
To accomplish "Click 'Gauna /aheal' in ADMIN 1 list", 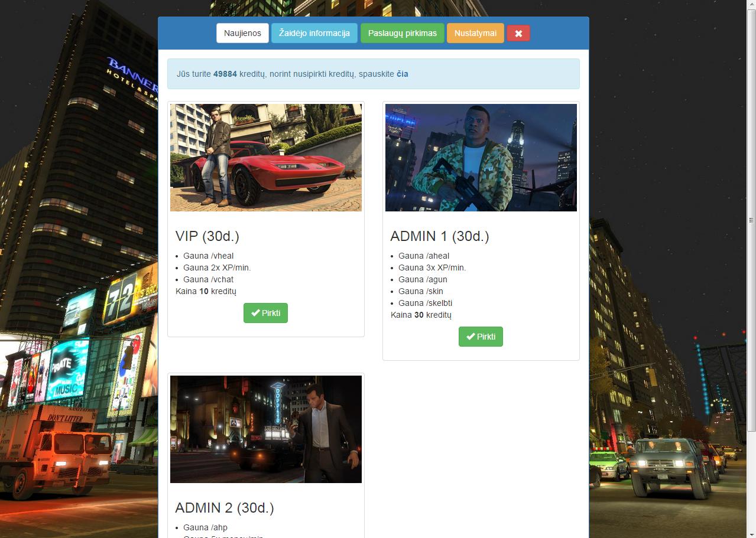I will click(x=424, y=256).
